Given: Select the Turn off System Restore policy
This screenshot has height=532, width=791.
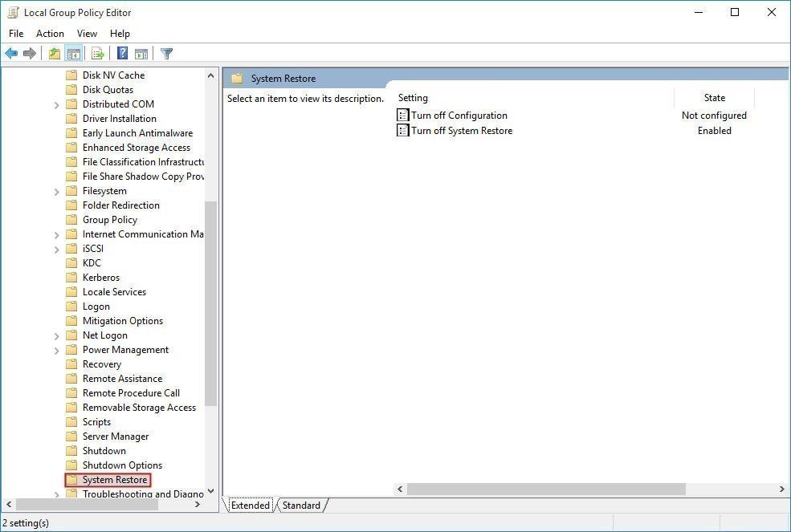Looking at the screenshot, I should (462, 131).
